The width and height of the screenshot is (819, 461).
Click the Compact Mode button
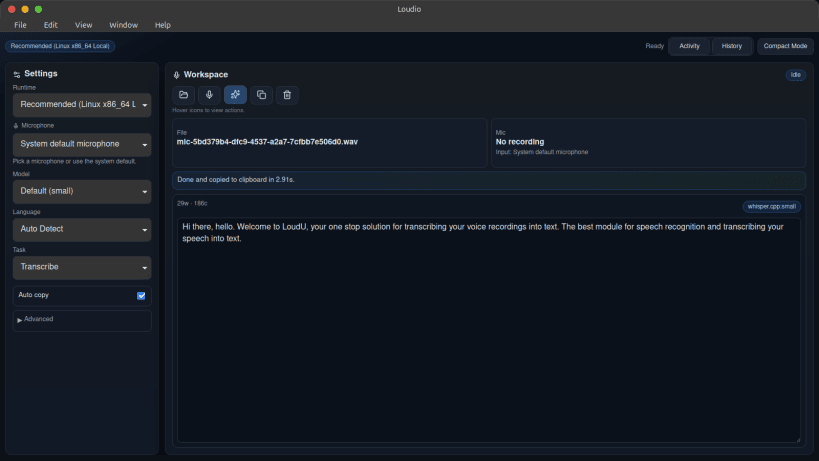click(785, 46)
